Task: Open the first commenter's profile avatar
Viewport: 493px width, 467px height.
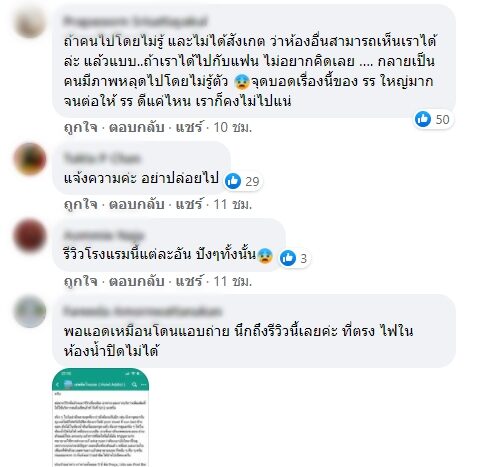Action: (x=30, y=21)
